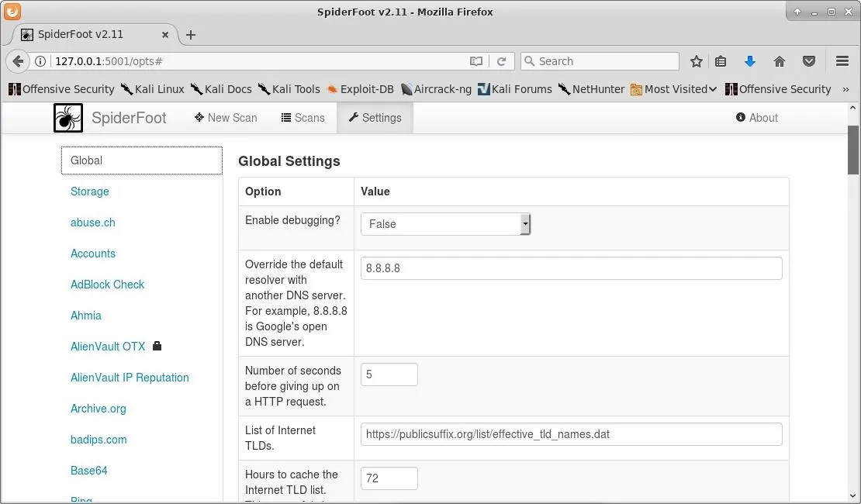861x504 pixels.
Task: Open the Kali Forums bookmark
Action: pyautogui.click(x=514, y=89)
